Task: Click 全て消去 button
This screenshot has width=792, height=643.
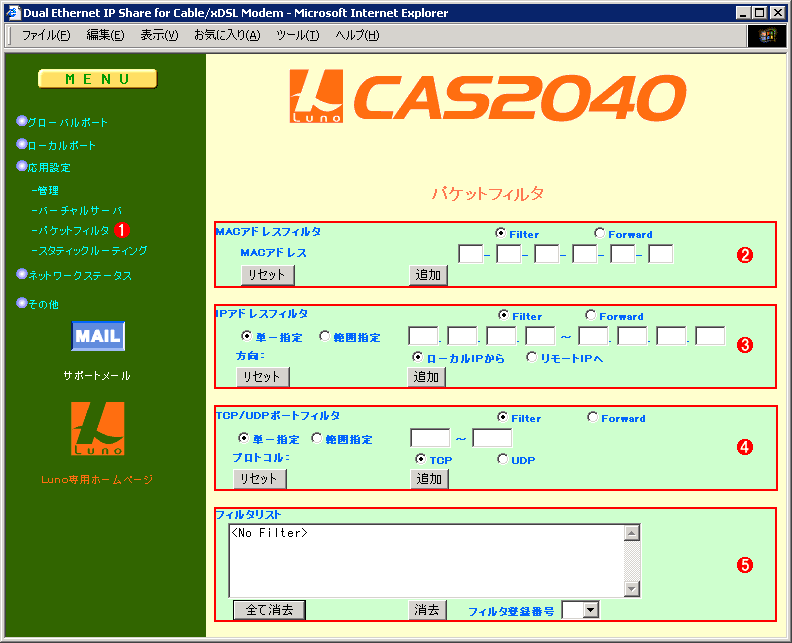Action: coord(269,610)
